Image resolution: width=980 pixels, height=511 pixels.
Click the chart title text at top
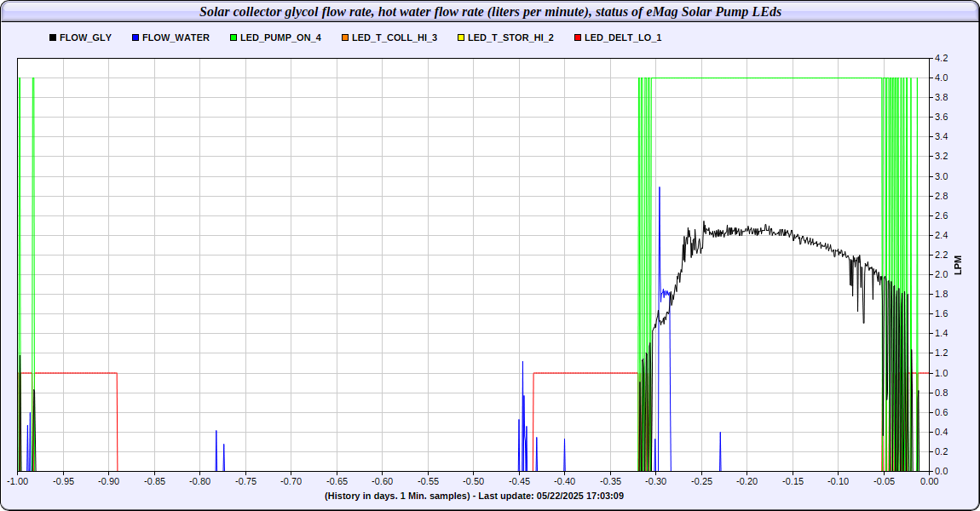(x=490, y=12)
